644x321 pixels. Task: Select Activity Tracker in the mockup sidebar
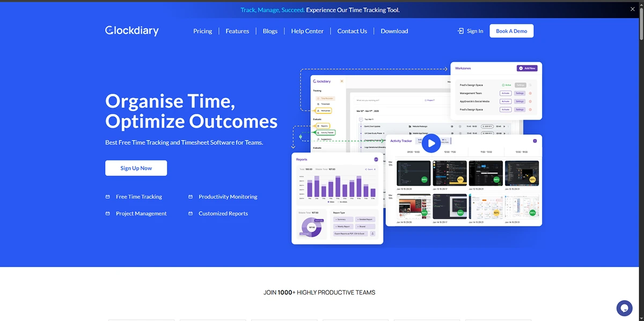coord(326,133)
